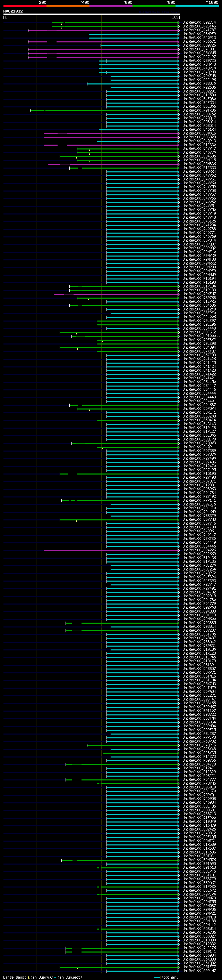Viewport: 222px width, 980px height.
Task: Select the UniRef100_Q39725 label
Action: tap(199, 60)
